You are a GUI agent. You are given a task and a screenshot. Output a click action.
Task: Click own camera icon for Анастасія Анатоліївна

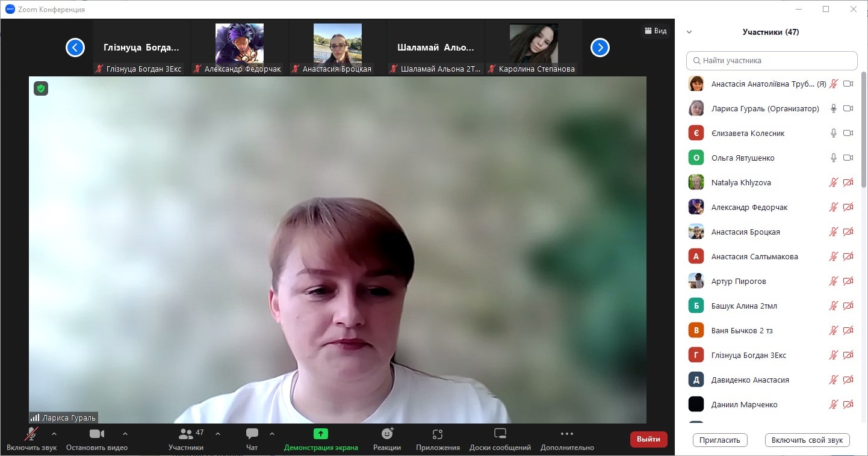[x=848, y=84]
